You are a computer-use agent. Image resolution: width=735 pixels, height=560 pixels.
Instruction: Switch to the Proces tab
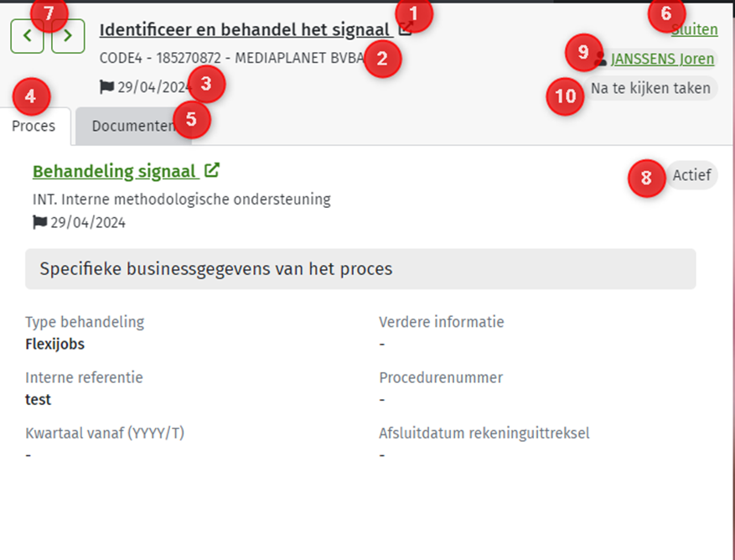(x=34, y=126)
